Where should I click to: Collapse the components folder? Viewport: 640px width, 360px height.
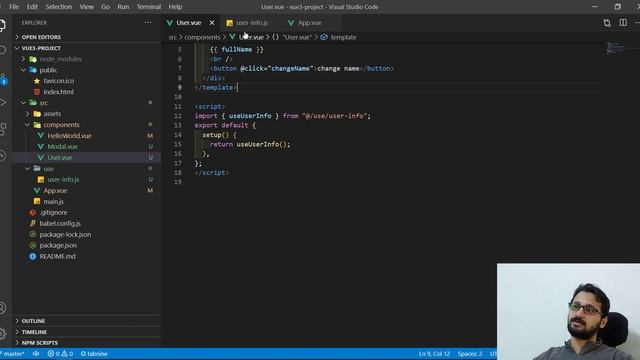pyautogui.click(x=61, y=125)
